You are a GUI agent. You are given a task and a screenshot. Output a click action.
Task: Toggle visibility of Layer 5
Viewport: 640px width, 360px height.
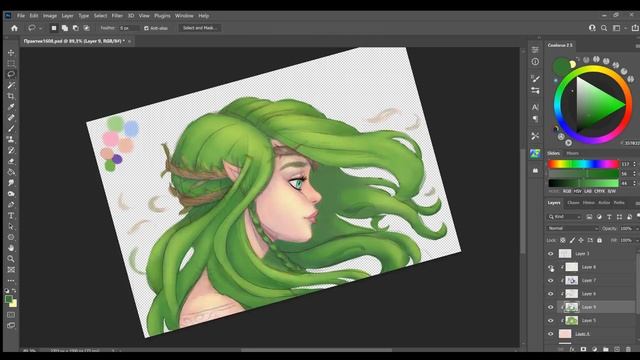[551, 321]
